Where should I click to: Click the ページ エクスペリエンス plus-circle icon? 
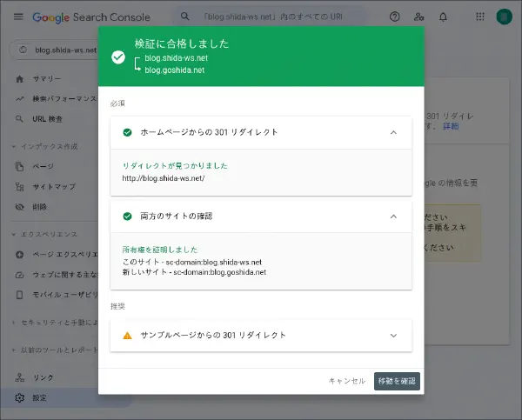(20, 255)
